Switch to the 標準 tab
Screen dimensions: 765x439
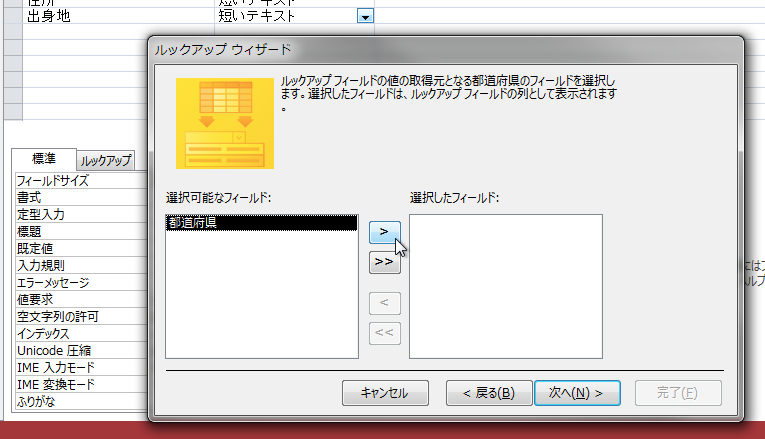click(x=44, y=159)
